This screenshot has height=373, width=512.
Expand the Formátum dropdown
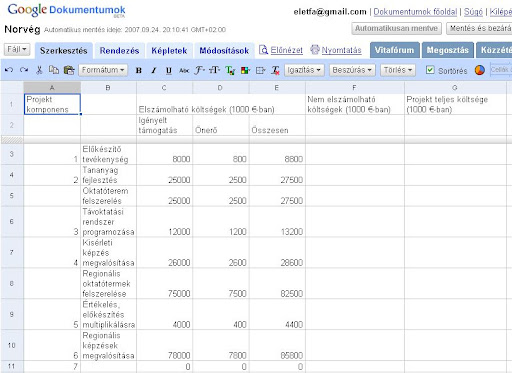pos(103,70)
